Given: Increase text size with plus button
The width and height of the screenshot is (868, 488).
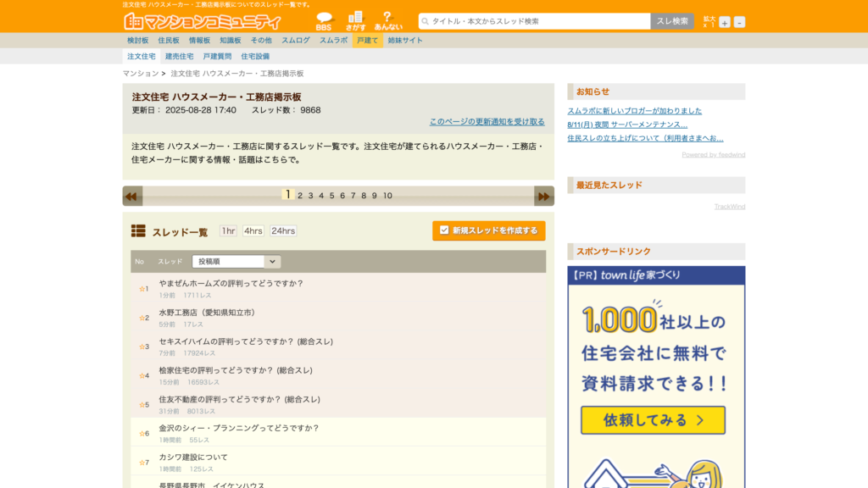Looking at the screenshot, I should 724,22.
